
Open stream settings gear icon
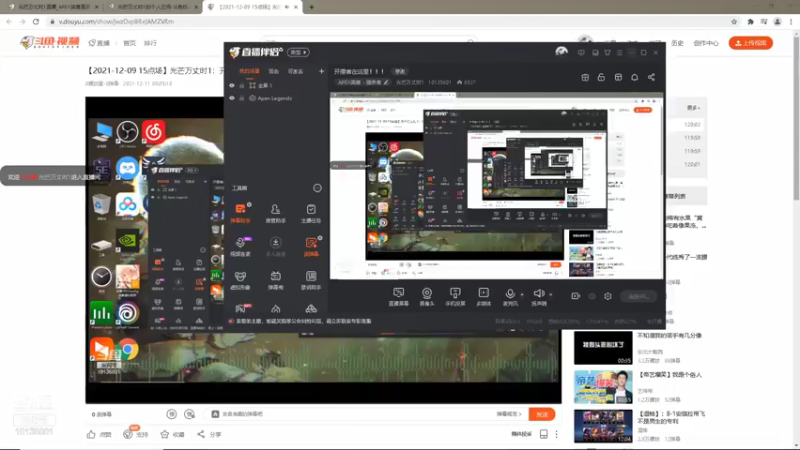pos(608,296)
